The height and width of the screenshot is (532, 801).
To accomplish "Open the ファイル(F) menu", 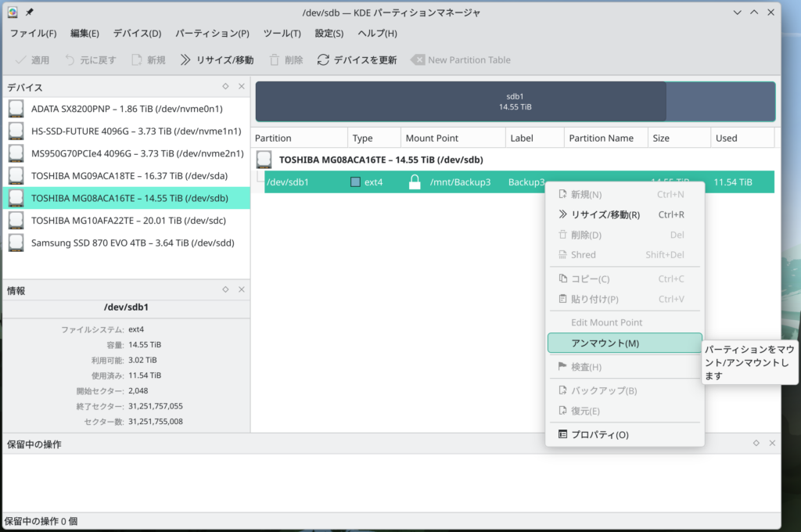I will click(33, 34).
